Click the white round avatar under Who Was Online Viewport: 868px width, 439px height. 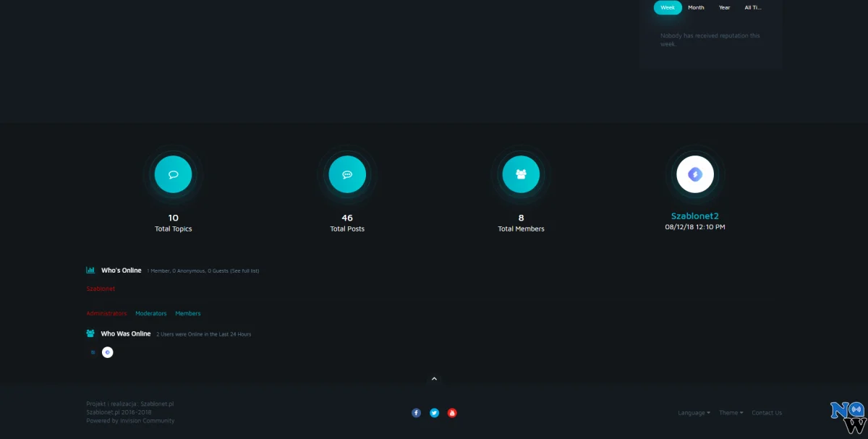(x=107, y=353)
